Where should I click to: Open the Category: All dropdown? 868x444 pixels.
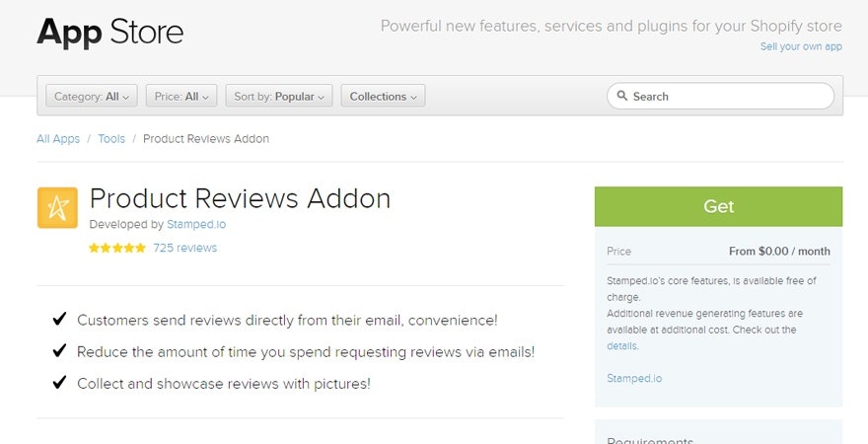(x=92, y=97)
